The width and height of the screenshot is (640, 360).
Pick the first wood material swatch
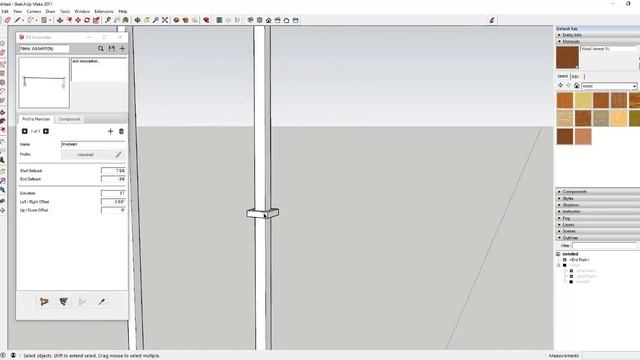coord(565,100)
